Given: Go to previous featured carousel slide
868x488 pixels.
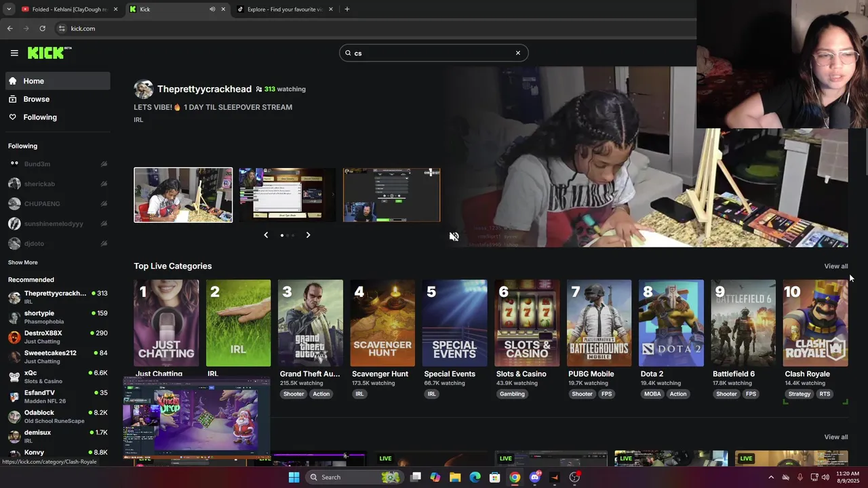Looking at the screenshot, I should click(x=266, y=235).
